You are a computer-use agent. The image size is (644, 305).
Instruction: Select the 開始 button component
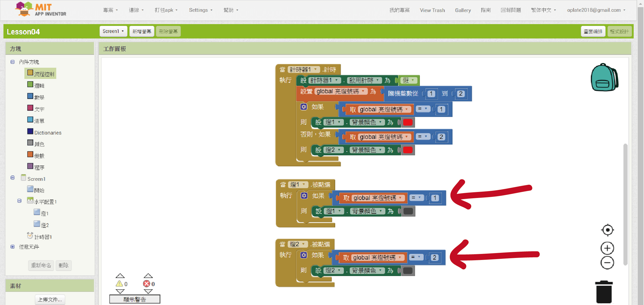(36, 190)
